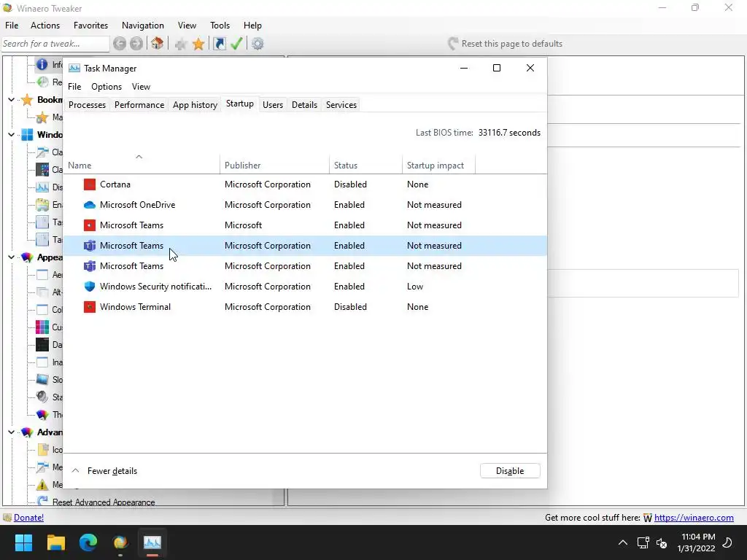Click the Bookmarks star tree icon
747x560 pixels.
click(27, 99)
